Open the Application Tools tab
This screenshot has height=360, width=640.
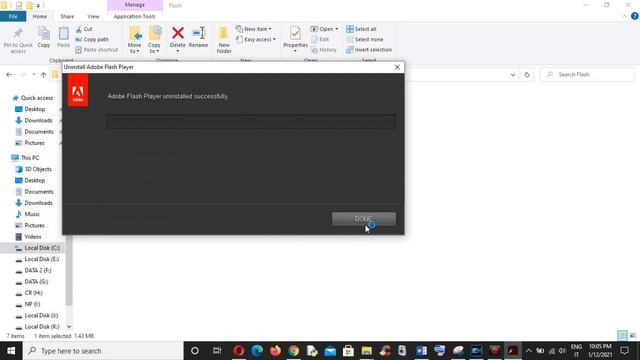134,16
